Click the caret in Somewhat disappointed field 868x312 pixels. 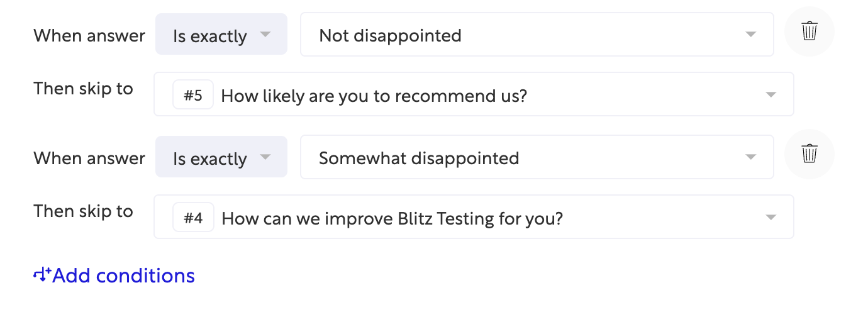point(750,157)
